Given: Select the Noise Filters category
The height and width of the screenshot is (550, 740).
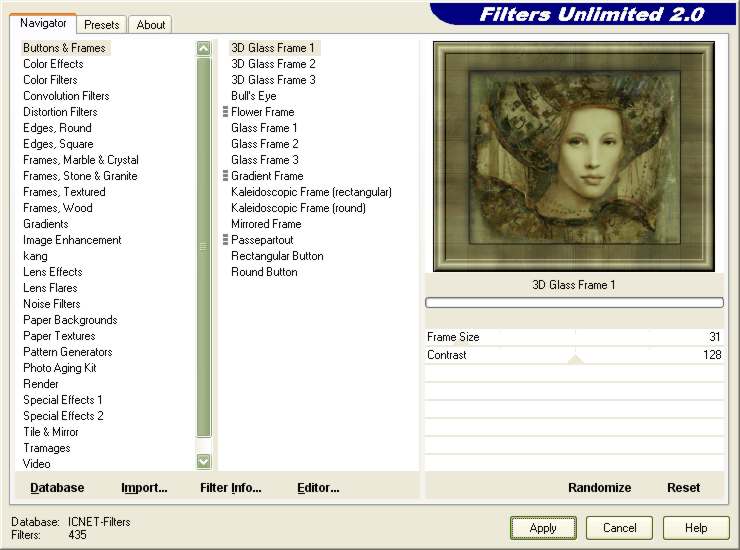Looking at the screenshot, I should pyautogui.click(x=52, y=304).
